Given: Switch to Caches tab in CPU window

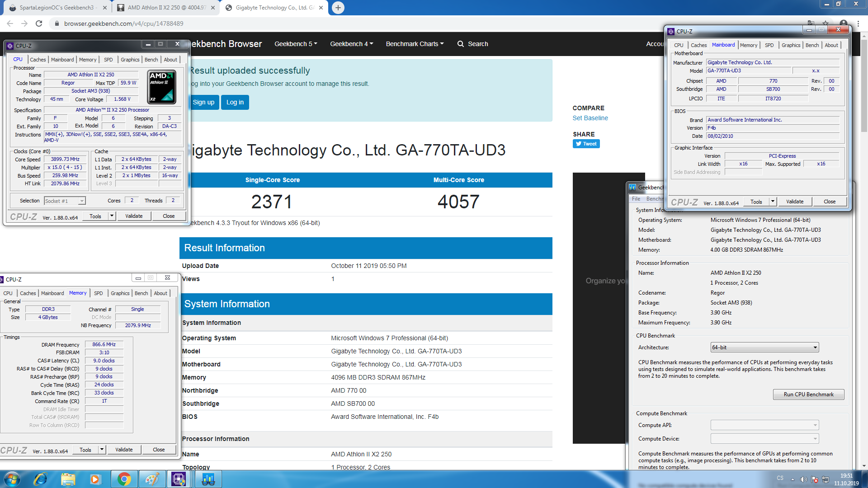Looking at the screenshot, I should coord(38,60).
